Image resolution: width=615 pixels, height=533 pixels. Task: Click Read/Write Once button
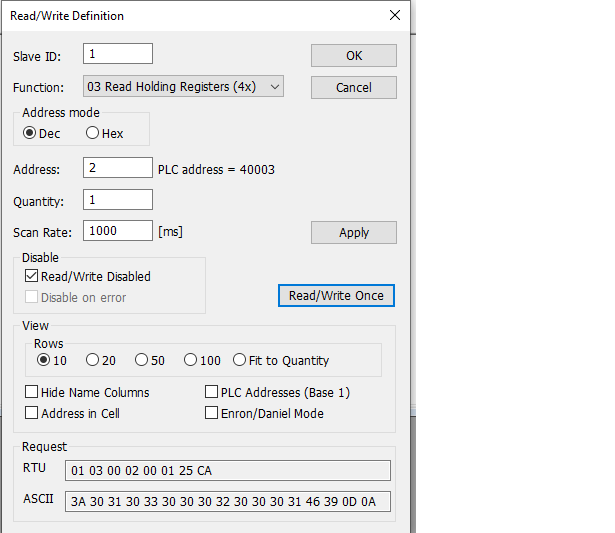click(x=336, y=296)
